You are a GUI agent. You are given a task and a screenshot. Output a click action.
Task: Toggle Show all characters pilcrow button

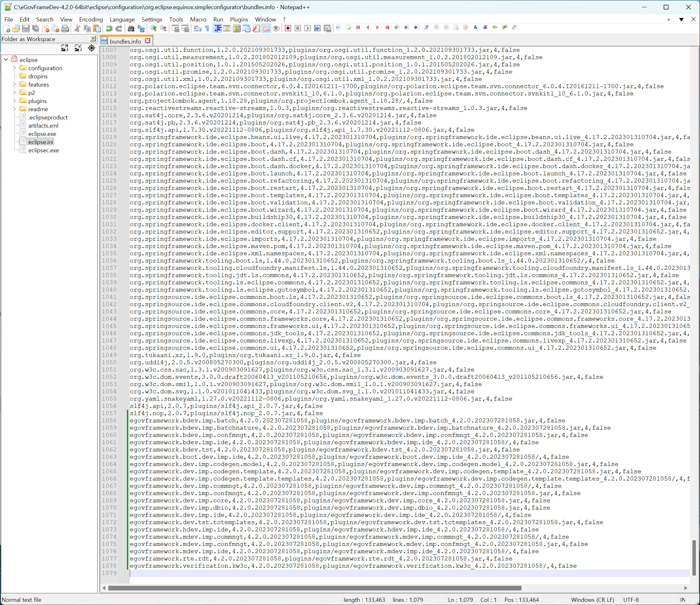coord(207,28)
